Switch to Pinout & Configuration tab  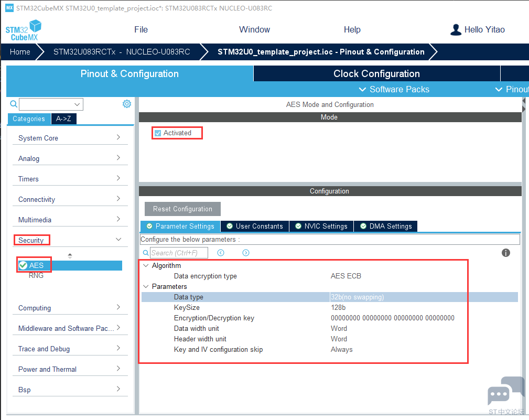click(x=129, y=73)
